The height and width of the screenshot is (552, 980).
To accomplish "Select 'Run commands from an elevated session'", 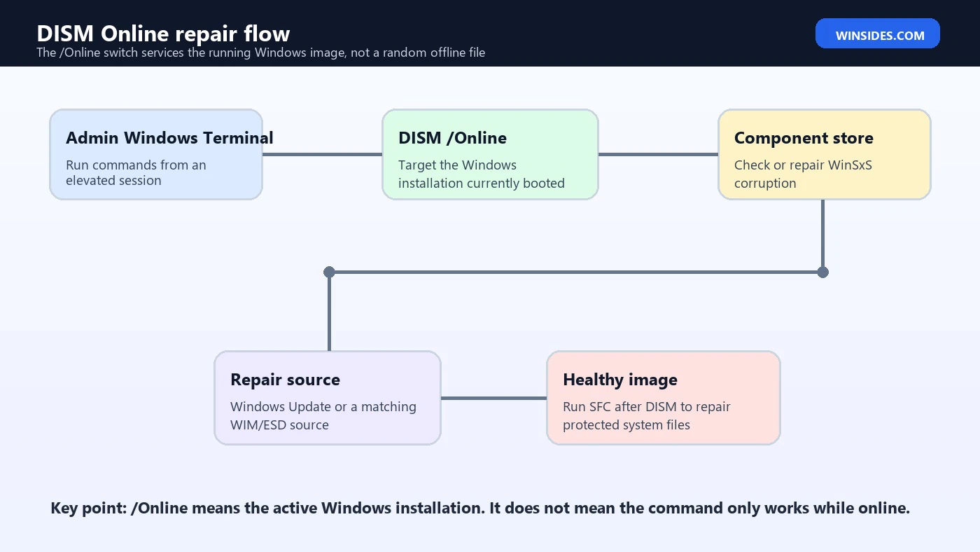I will [x=136, y=172].
